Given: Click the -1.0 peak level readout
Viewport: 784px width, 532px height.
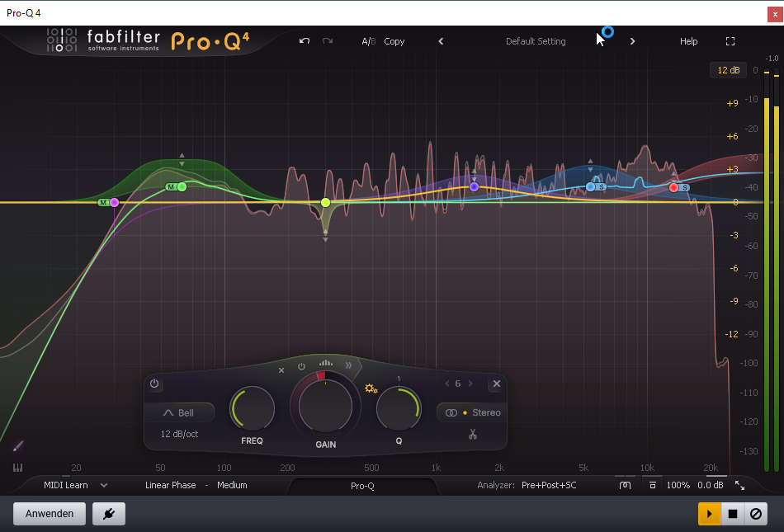Looking at the screenshot, I should (772, 59).
